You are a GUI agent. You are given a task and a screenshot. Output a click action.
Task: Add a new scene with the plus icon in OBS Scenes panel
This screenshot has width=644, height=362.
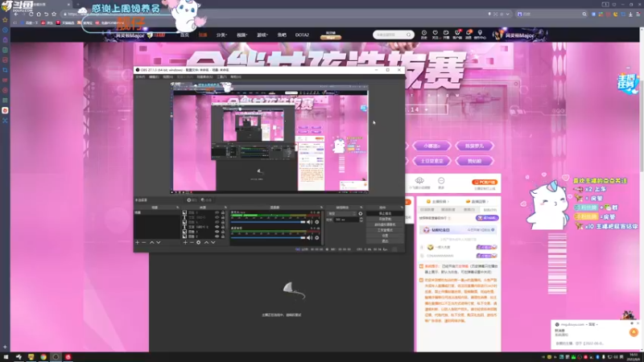(138, 243)
